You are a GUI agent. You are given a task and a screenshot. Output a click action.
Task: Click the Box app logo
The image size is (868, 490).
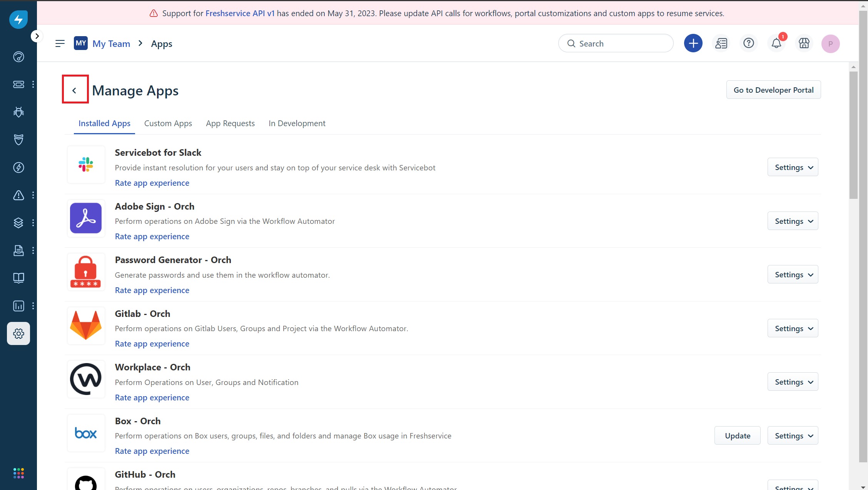86,433
